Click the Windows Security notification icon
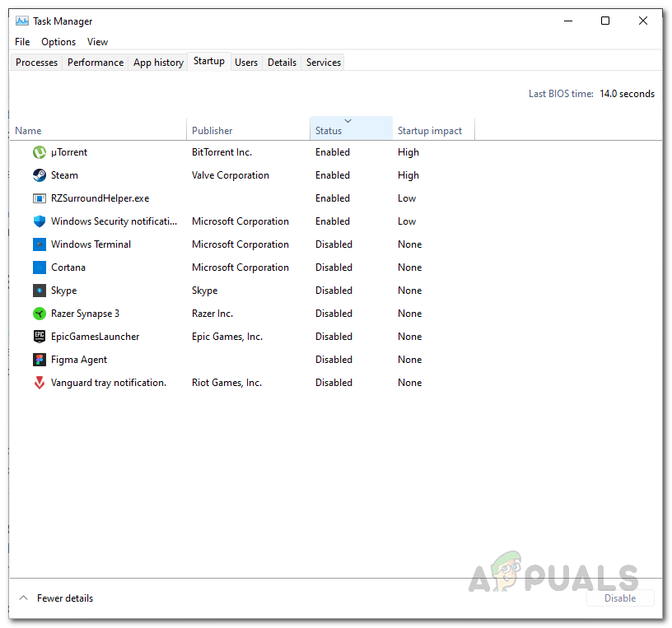The width and height of the screenshot is (672, 628). click(39, 221)
